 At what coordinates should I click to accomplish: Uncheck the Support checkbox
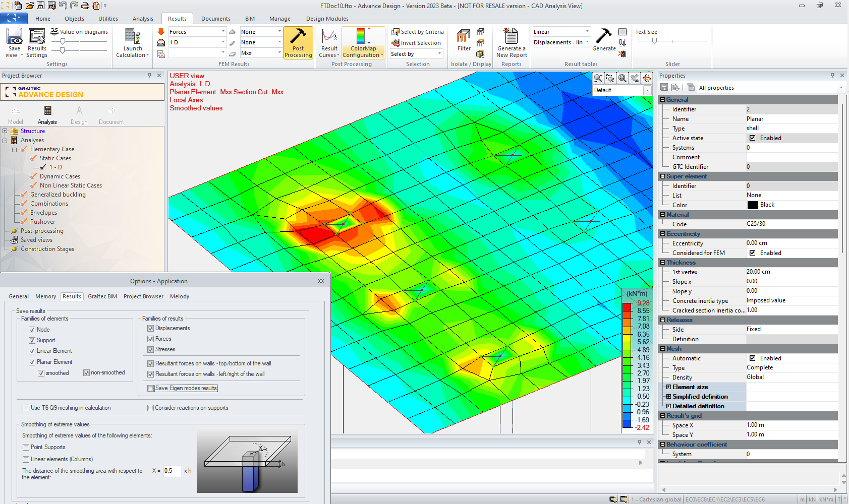32,340
